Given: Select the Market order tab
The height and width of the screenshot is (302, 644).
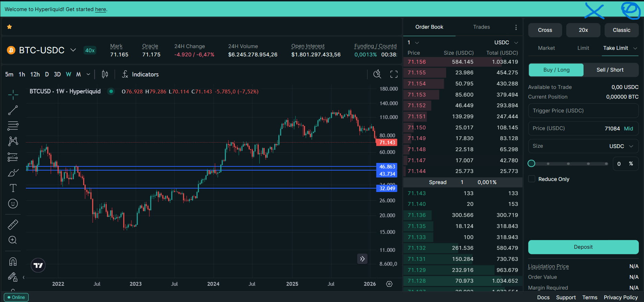Looking at the screenshot, I should pyautogui.click(x=546, y=48).
